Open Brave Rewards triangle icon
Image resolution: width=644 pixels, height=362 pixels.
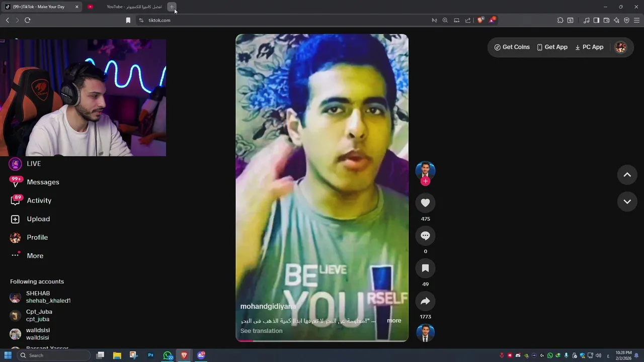[492, 20]
